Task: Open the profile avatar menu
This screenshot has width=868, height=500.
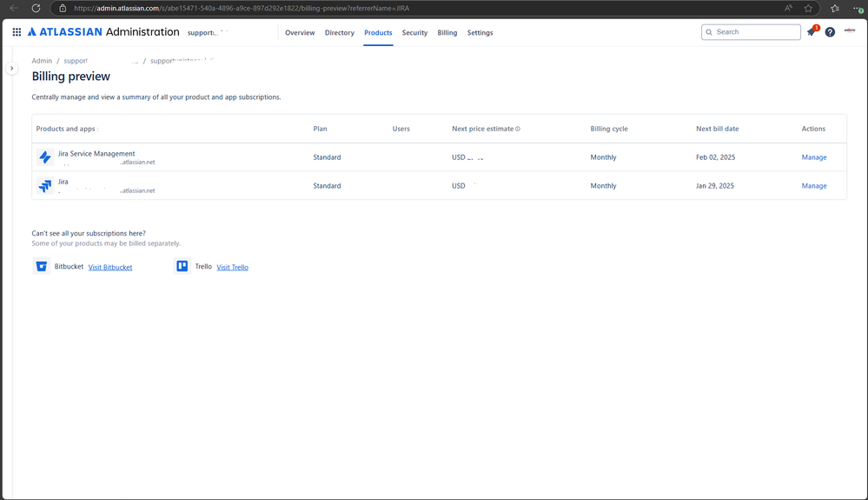Action: (x=850, y=30)
